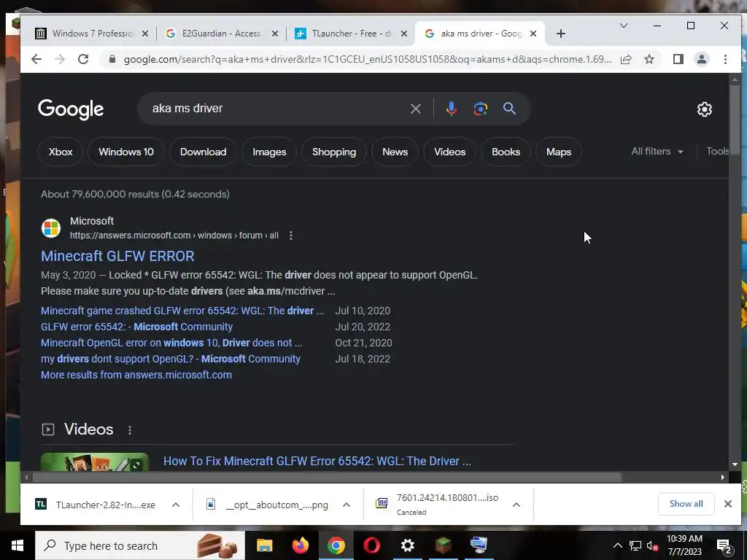Open my drivers dont support OpenGL link
This screenshot has width=747, height=560.
coord(171,359)
